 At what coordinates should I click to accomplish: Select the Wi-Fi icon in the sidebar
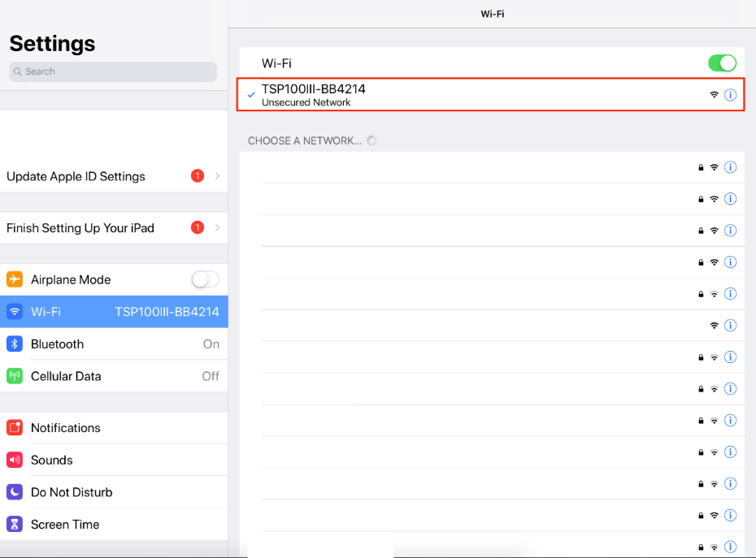click(15, 311)
